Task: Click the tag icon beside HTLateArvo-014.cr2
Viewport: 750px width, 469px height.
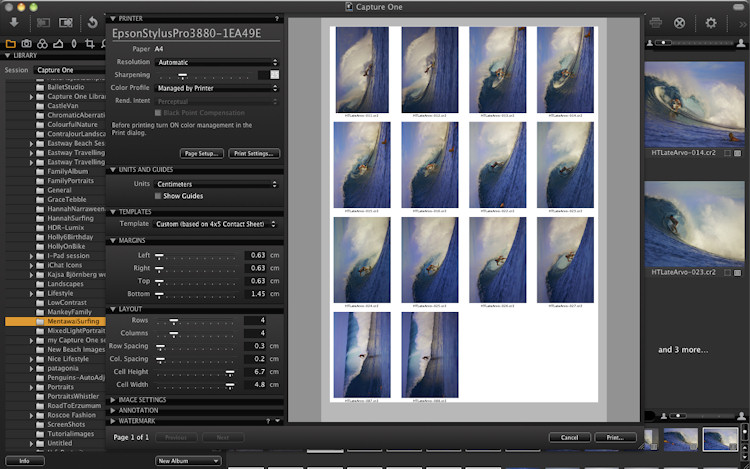Action: [x=738, y=153]
